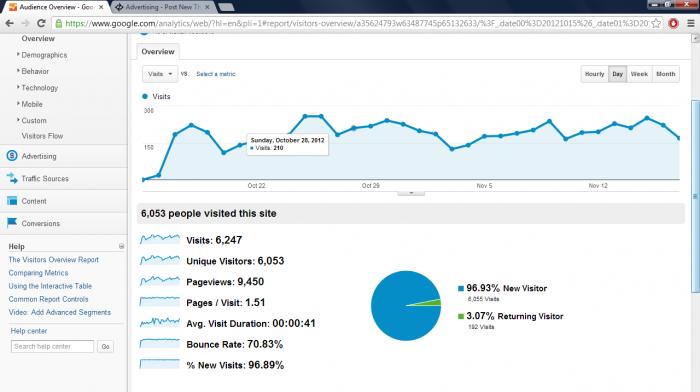This screenshot has height=392, width=700.
Task: Reload the page with refresh icon
Action: click(x=41, y=23)
